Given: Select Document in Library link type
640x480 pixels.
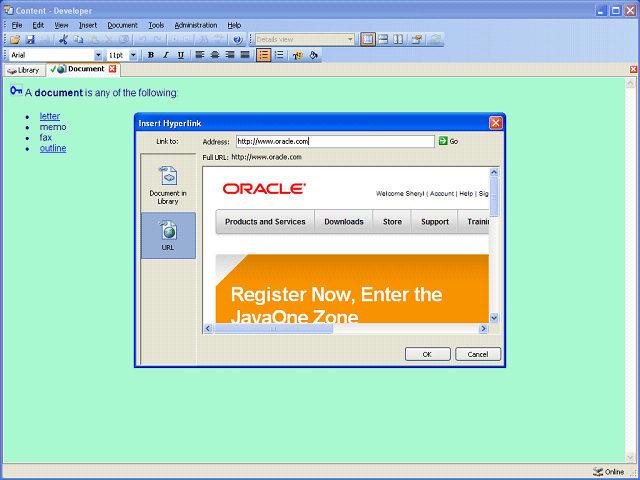Looking at the screenshot, I should click(x=168, y=184).
